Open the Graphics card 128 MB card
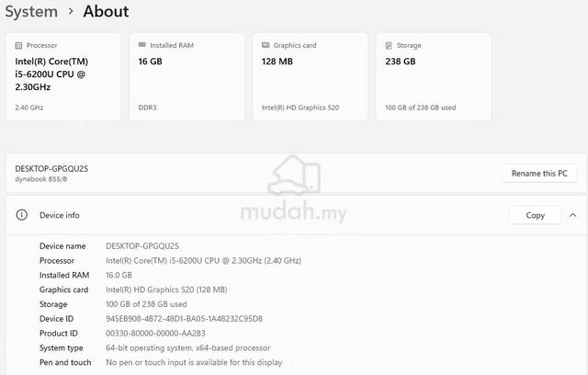The image size is (588, 375). pos(311,77)
